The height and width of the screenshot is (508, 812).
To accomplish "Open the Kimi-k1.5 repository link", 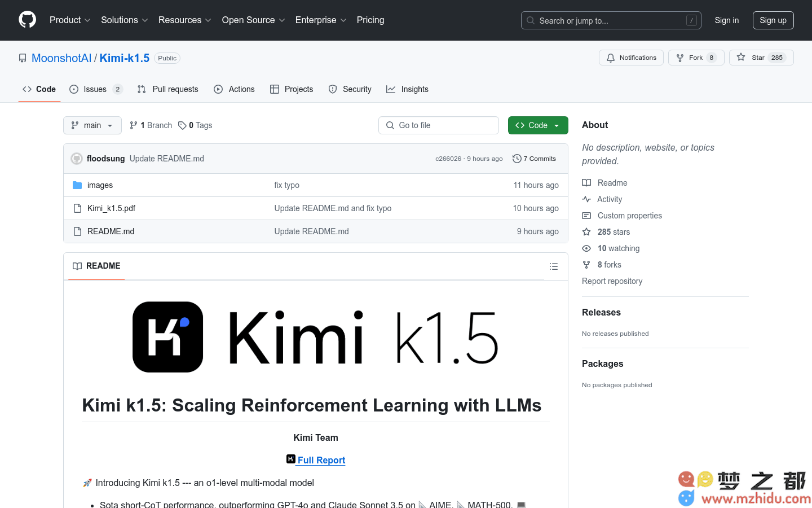I will tap(125, 58).
